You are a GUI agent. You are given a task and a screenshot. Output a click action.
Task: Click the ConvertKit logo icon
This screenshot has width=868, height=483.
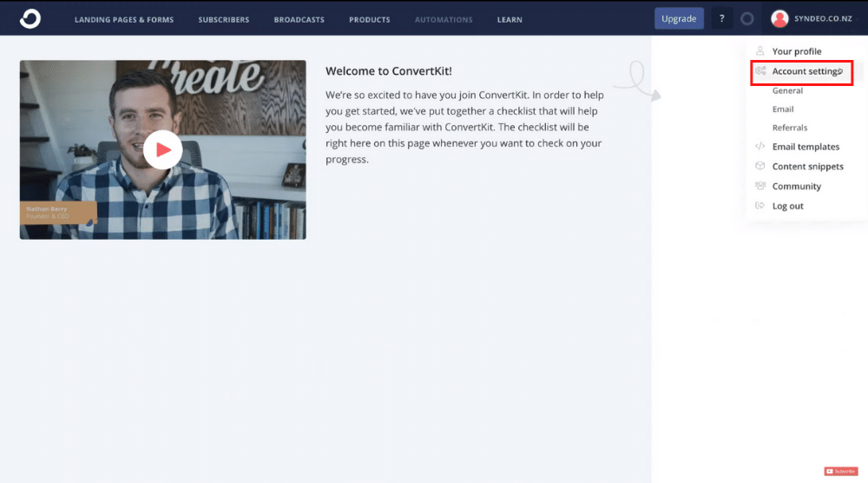30,19
